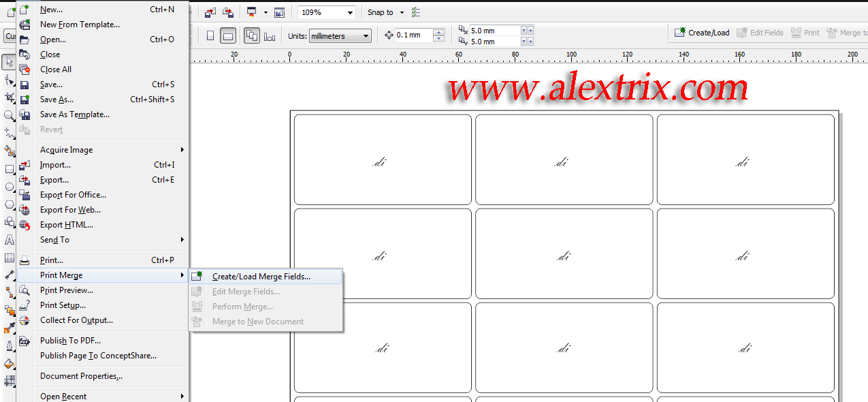Choose Save As... menu item
This screenshot has height=402, width=868.
(103, 99)
